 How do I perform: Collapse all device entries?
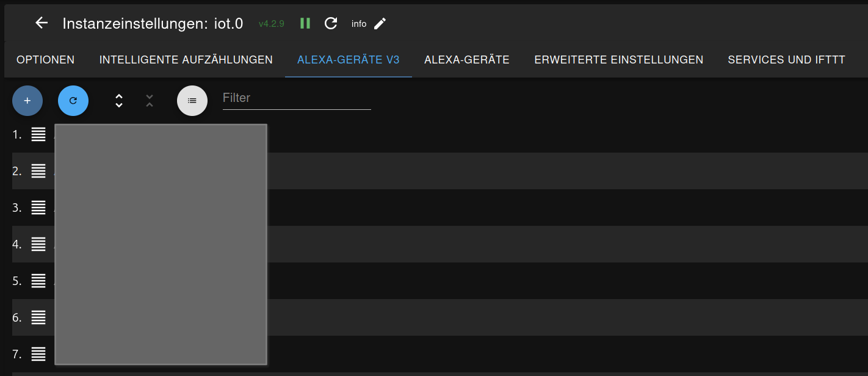[150, 101]
